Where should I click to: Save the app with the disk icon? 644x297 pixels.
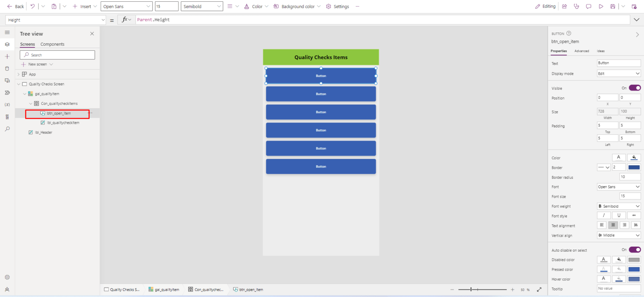coord(613,6)
